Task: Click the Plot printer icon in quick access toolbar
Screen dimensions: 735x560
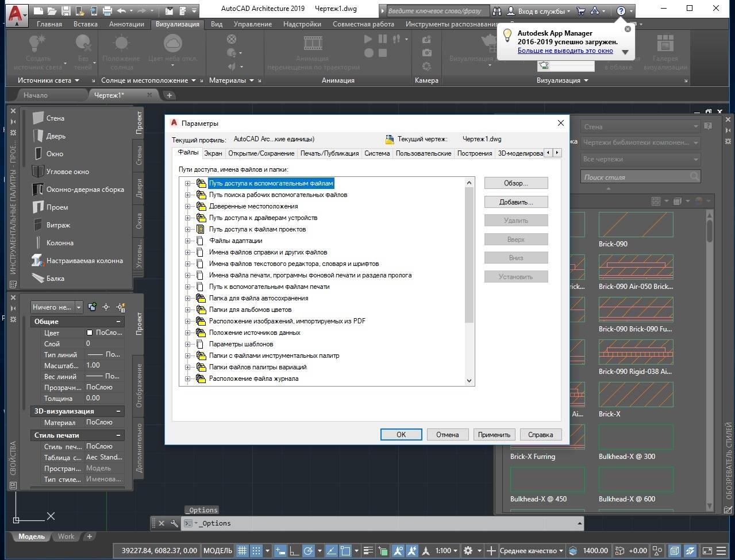Action: click(x=107, y=10)
